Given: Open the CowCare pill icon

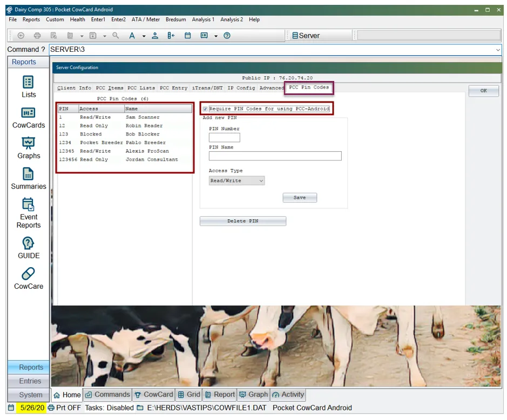Looking at the screenshot, I should [x=29, y=279].
